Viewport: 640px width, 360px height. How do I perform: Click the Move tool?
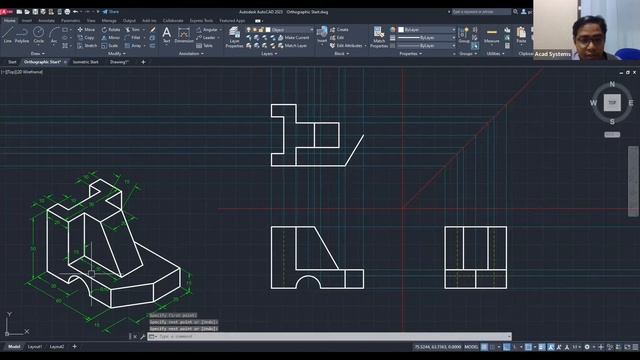pos(86,29)
